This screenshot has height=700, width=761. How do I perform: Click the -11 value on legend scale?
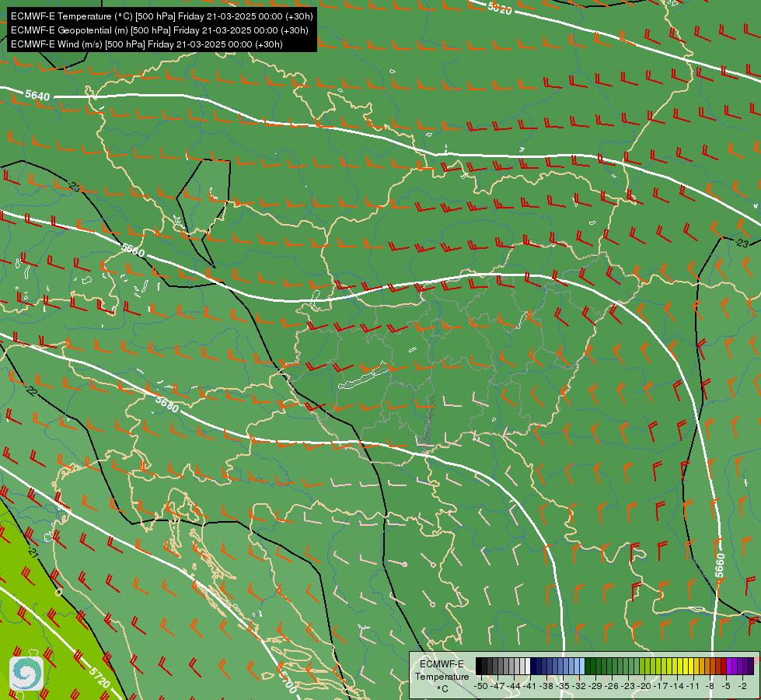[693, 686]
